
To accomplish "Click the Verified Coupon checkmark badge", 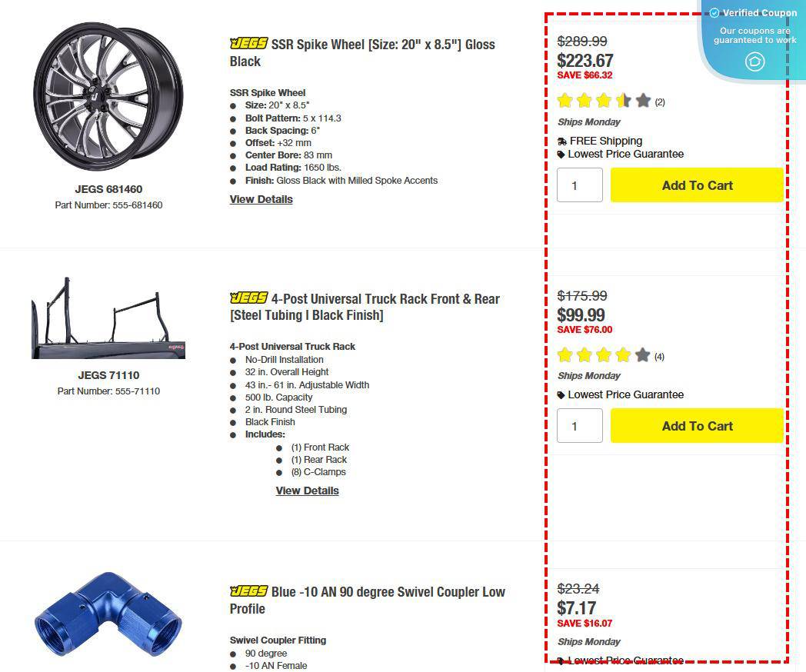I will [x=714, y=12].
